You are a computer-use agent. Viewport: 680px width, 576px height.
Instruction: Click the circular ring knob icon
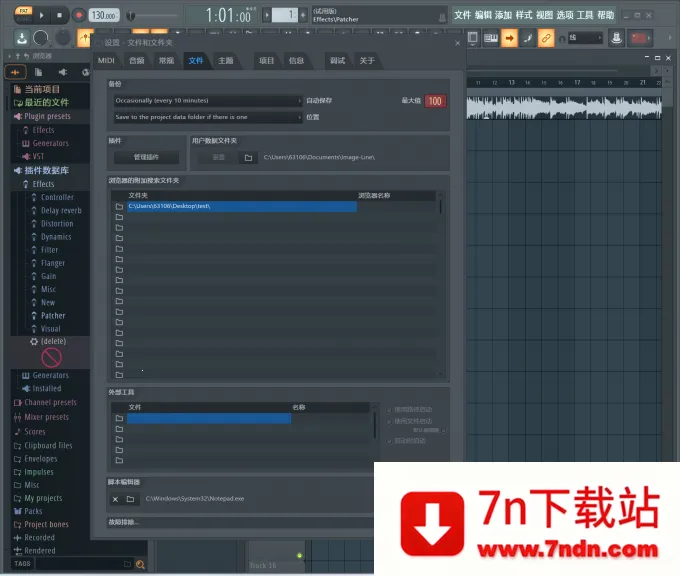[41, 38]
